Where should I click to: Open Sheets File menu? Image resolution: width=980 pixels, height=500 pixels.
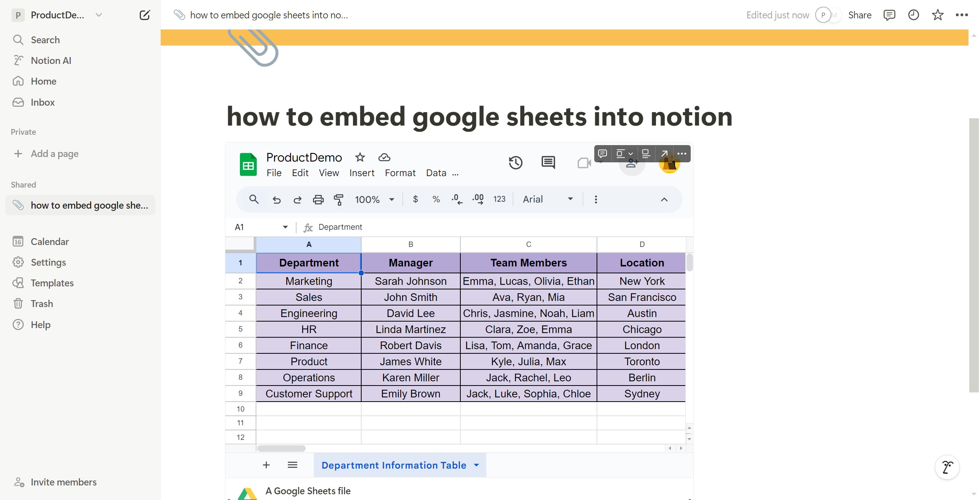(x=274, y=173)
